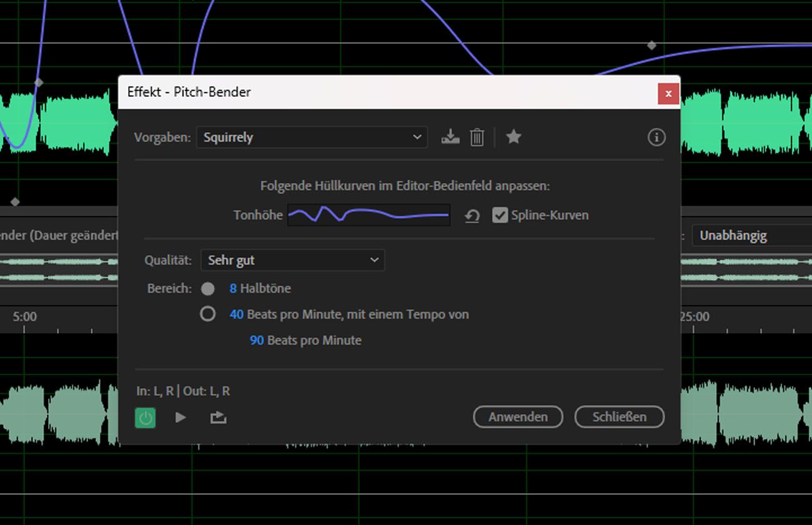Reset the Tonhöhe envelope curve

[472, 216]
